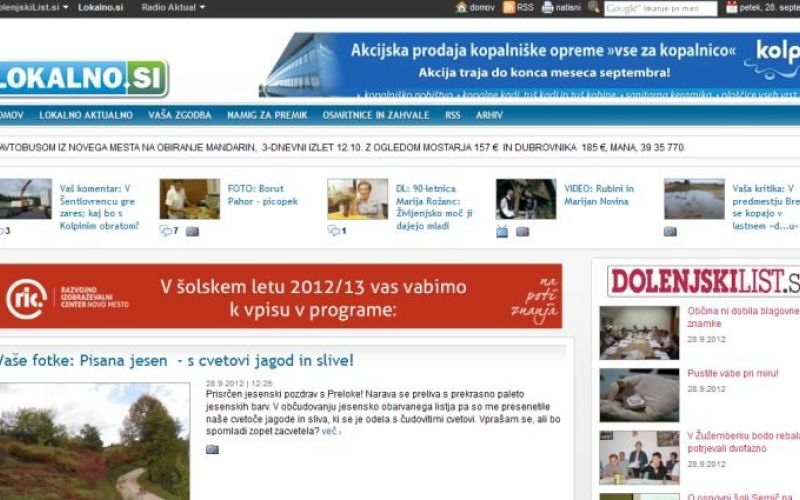The width and height of the screenshot is (800, 500).
Task: Click the red RIC Novo mesto banner
Action: (x=281, y=296)
